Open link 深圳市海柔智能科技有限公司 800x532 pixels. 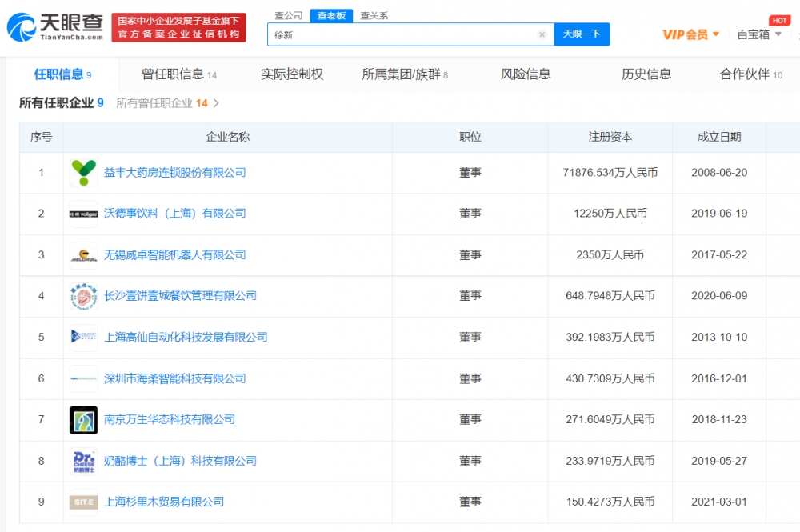tap(175, 378)
